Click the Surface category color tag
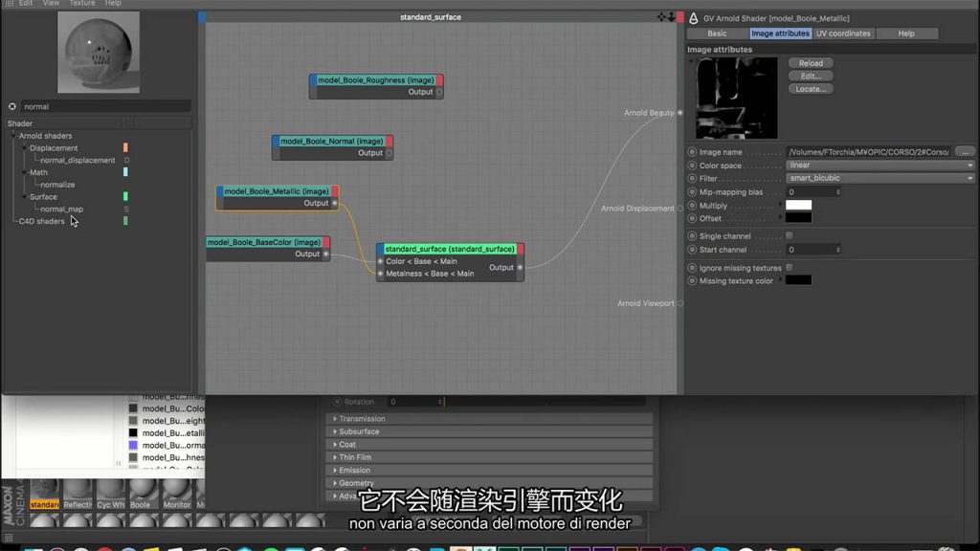The image size is (980, 551). tap(125, 196)
